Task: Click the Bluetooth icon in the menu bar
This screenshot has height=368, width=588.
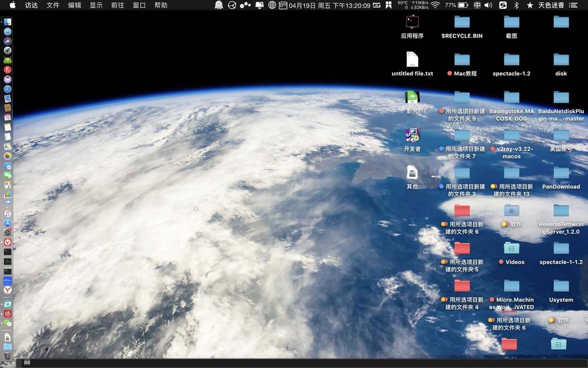Action: [516, 5]
